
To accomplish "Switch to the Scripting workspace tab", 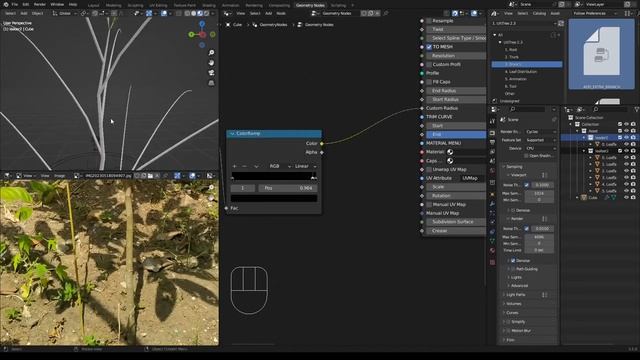I will tap(338, 5).
